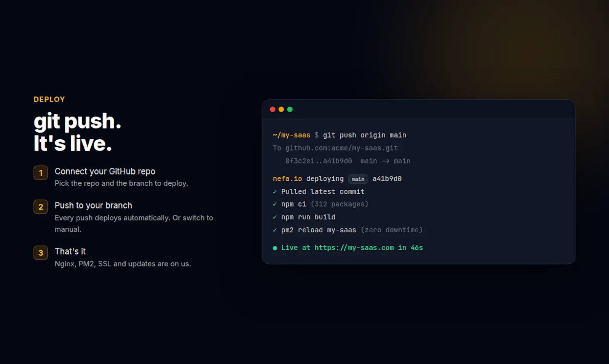Viewport: 609px width, 364px height.
Task: Click the "git push. It's live." headline
Action: coord(77,132)
